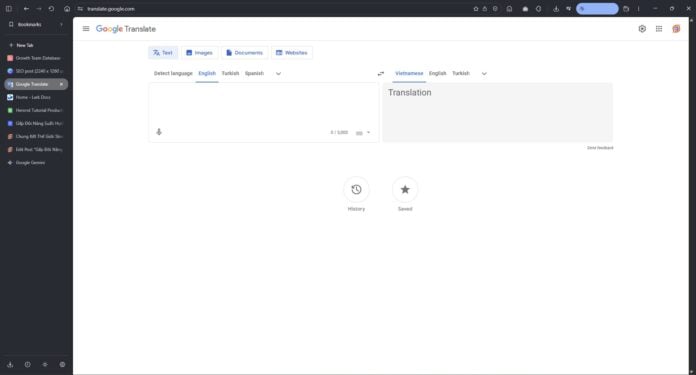Switch to the Tutorial Product sidebar tab
This screenshot has width=696, height=375.
click(36, 110)
